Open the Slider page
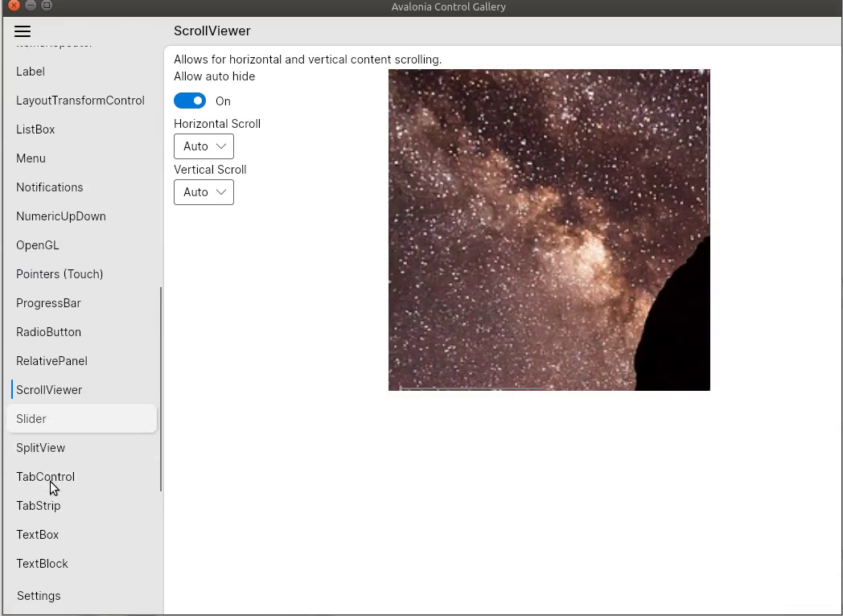This screenshot has width=843, height=616. click(x=82, y=419)
